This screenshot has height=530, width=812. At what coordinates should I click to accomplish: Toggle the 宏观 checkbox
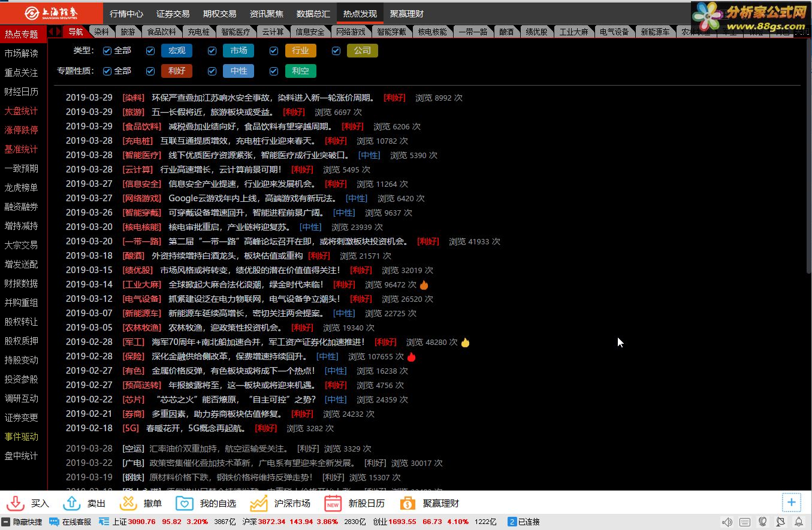(150, 52)
